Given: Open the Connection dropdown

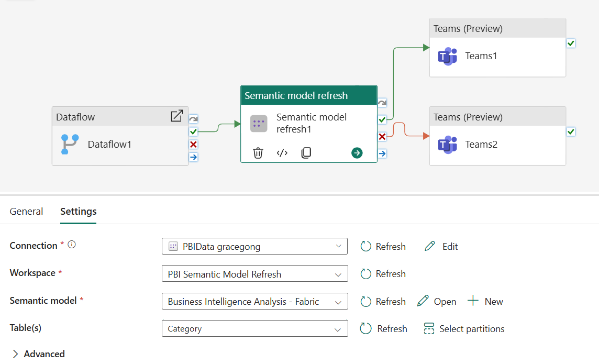Looking at the screenshot, I should (x=254, y=246).
